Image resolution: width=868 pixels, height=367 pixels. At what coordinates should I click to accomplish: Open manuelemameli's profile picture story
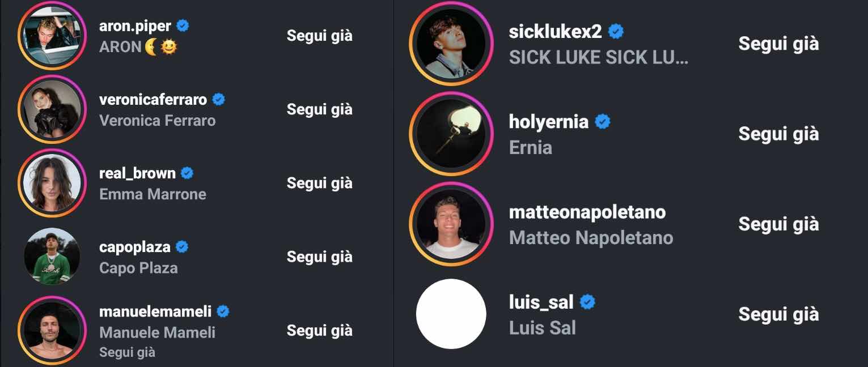(x=52, y=330)
